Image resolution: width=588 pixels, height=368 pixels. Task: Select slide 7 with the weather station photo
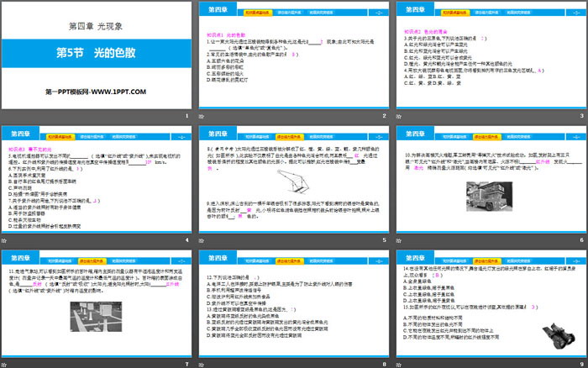point(97,303)
